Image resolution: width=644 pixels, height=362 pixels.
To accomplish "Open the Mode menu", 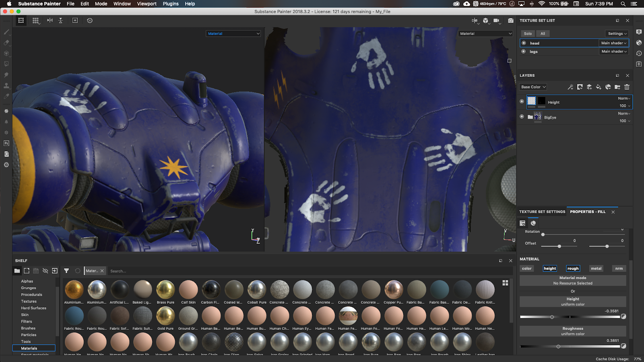I will tap(101, 4).
